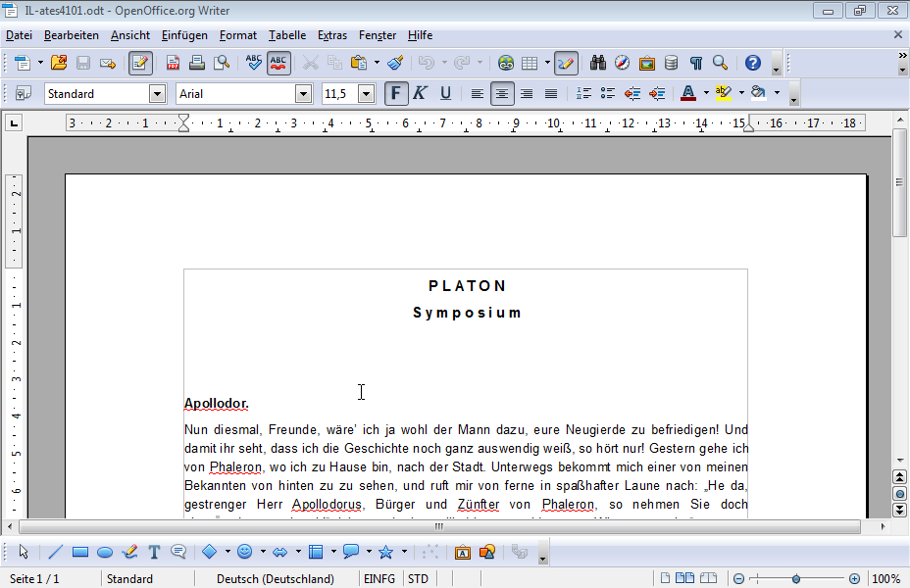Select the Line drawing tool

pos(55,552)
